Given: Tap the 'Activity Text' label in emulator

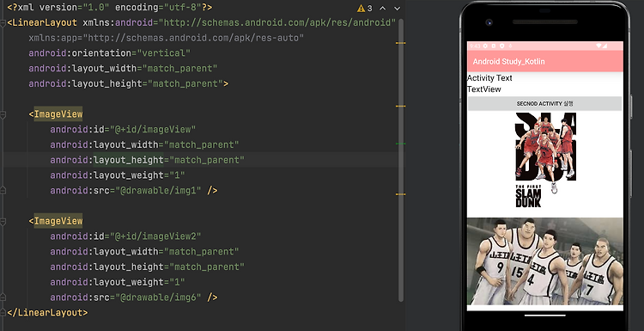Looking at the screenshot, I should click(x=489, y=78).
